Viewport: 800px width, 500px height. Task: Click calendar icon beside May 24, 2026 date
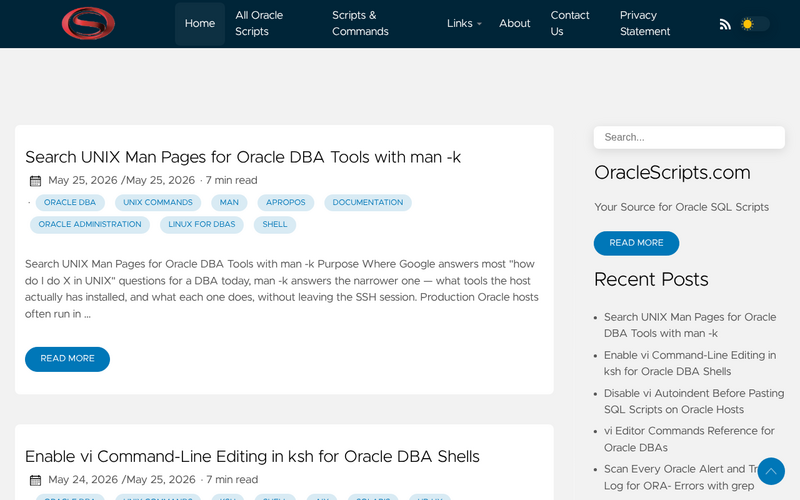35,480
